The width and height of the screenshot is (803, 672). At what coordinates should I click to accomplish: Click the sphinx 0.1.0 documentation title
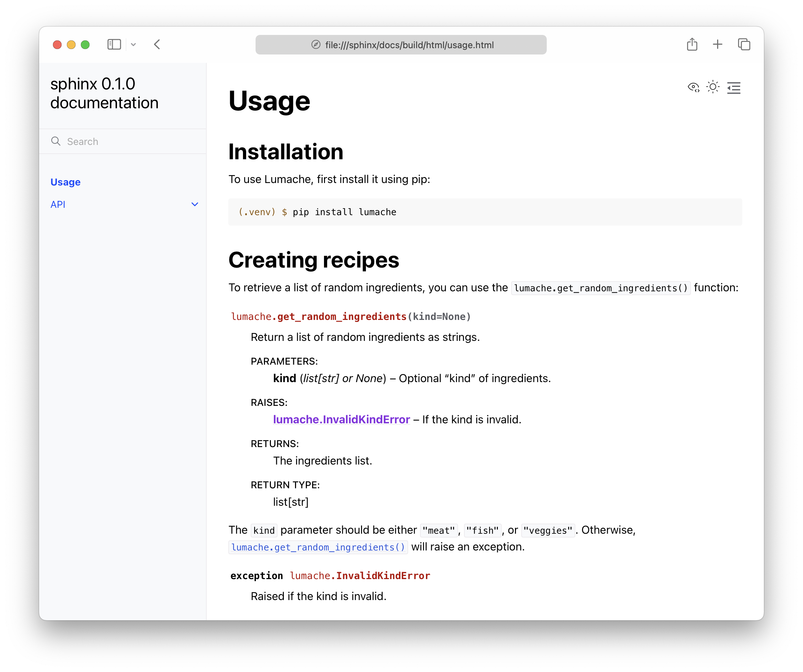(104, 93)
